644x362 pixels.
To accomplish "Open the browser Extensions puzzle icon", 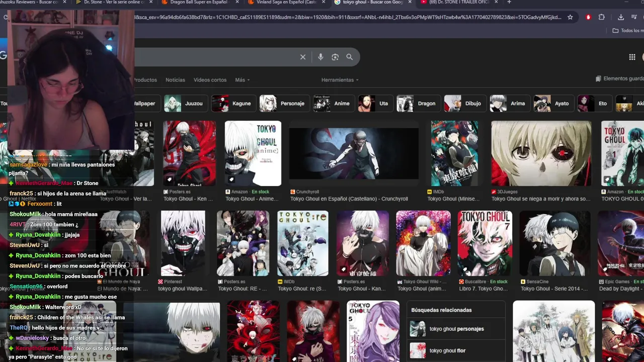I will pos(601,17).
